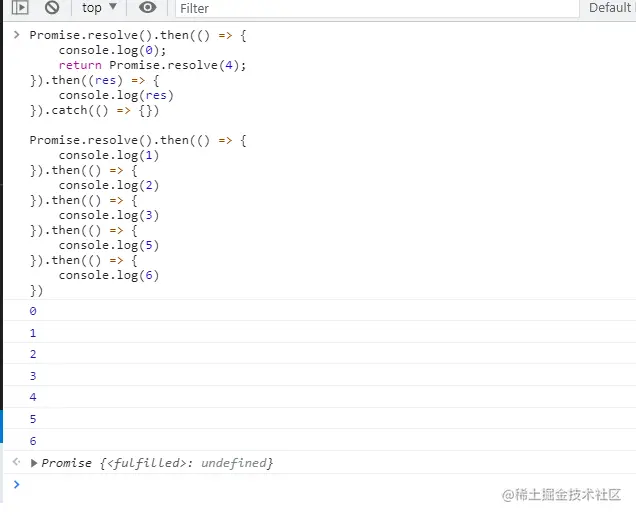This screenshot has width=636, height=517.
Task: Select the logged output value 3
Action: point(33,376)
